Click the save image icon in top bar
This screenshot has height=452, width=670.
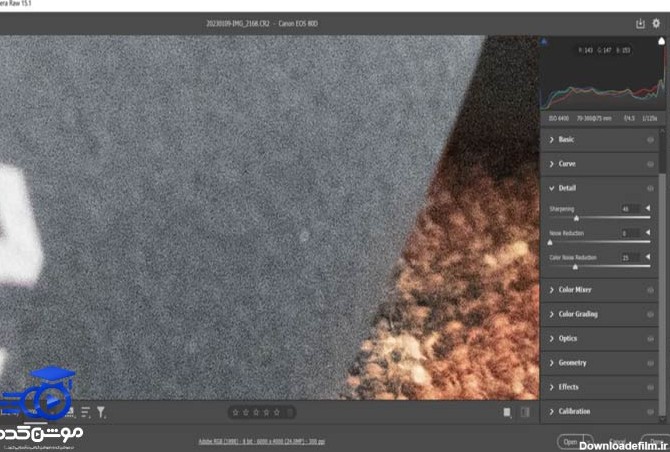[x=640, y=23]
